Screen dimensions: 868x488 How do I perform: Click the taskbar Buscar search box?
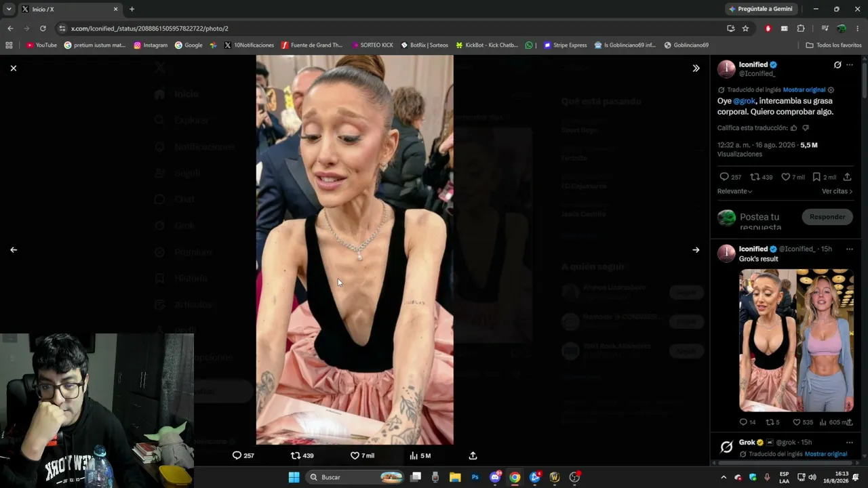pos(355,477)
